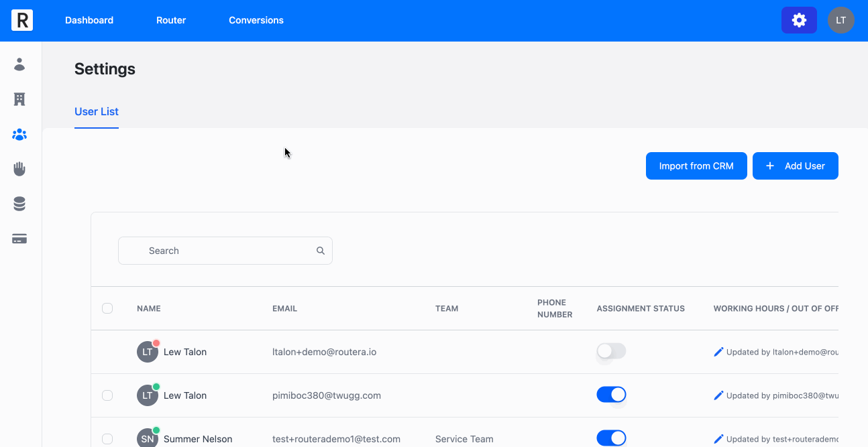Image resolution: width=868 pixels, height=447 pixels.
Task: Open the settings gear button
Action: (x=799, y=20)
